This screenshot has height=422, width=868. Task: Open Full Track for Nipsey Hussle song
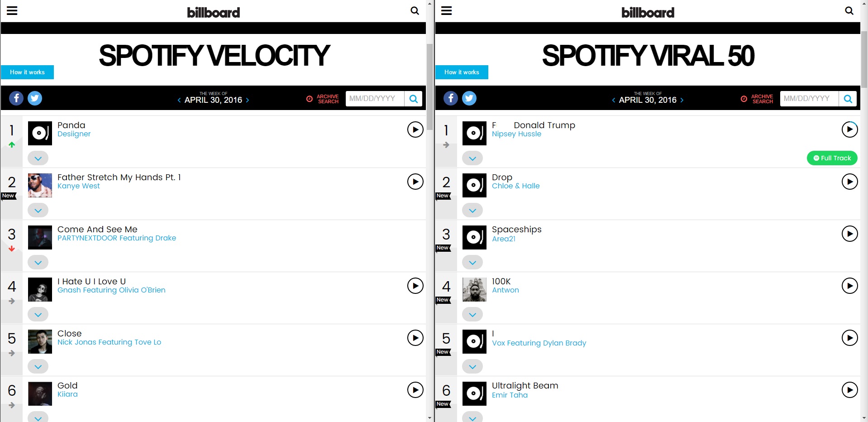[x=832, y=158]
